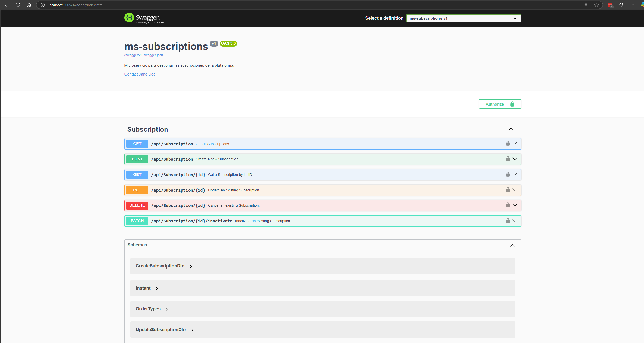Click lock icon on POST /api/Subscription row
644x343 pixels.
508,159
